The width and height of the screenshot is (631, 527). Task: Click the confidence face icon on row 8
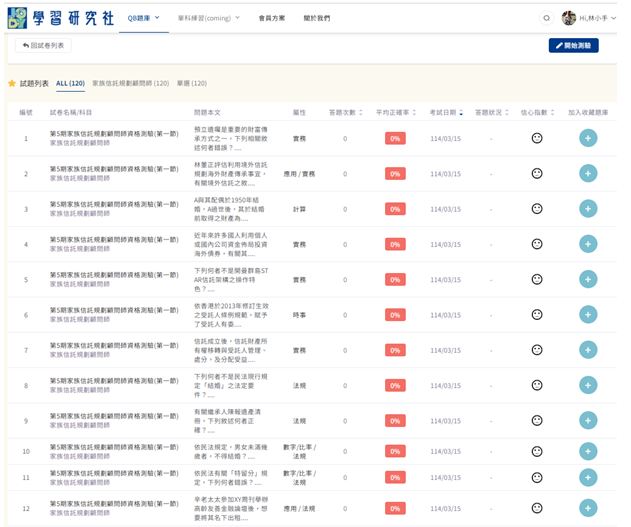pos(537,385)
